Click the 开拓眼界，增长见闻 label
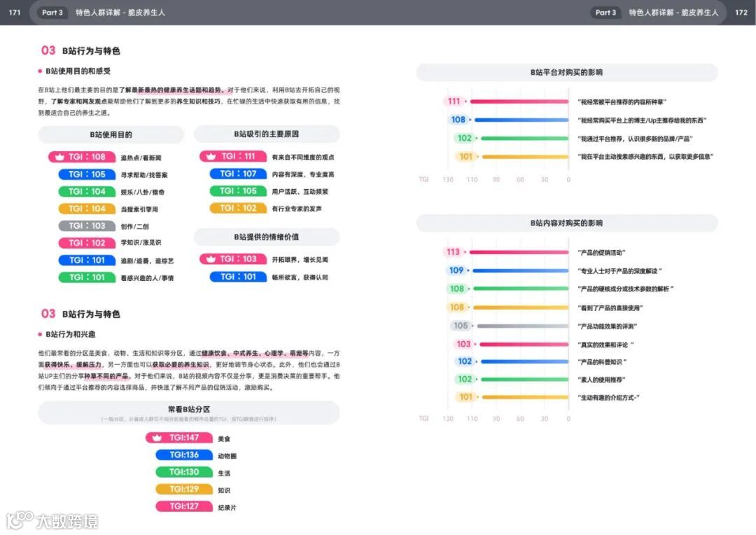The width and height of the screenshot is (756, 535). pos(300,260)
